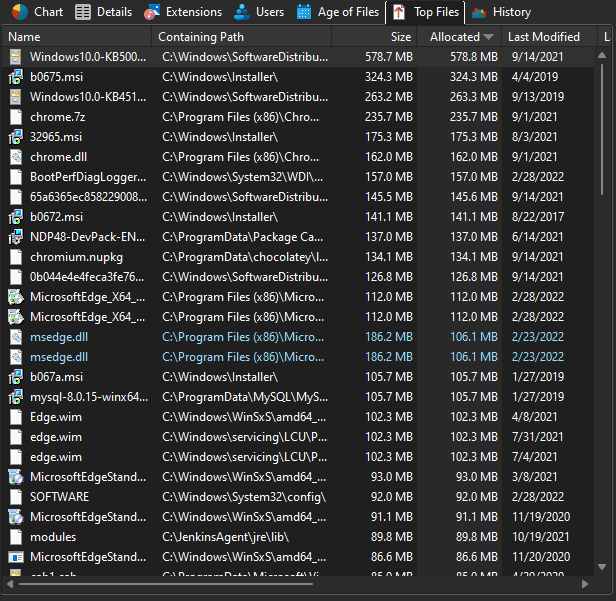Viewport: 616px width, 601px height.
Task: Sort by Last Modified column header
Action: tap(543, 37)
